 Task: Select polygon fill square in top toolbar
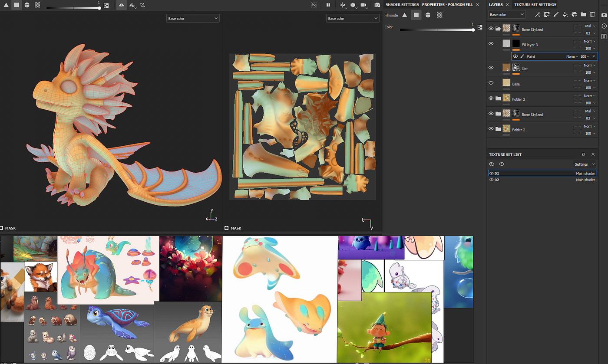(17, 5)
